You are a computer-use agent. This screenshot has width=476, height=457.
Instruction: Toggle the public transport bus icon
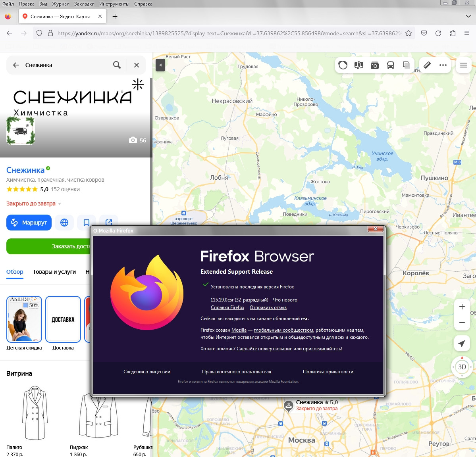tap(390, 65)
